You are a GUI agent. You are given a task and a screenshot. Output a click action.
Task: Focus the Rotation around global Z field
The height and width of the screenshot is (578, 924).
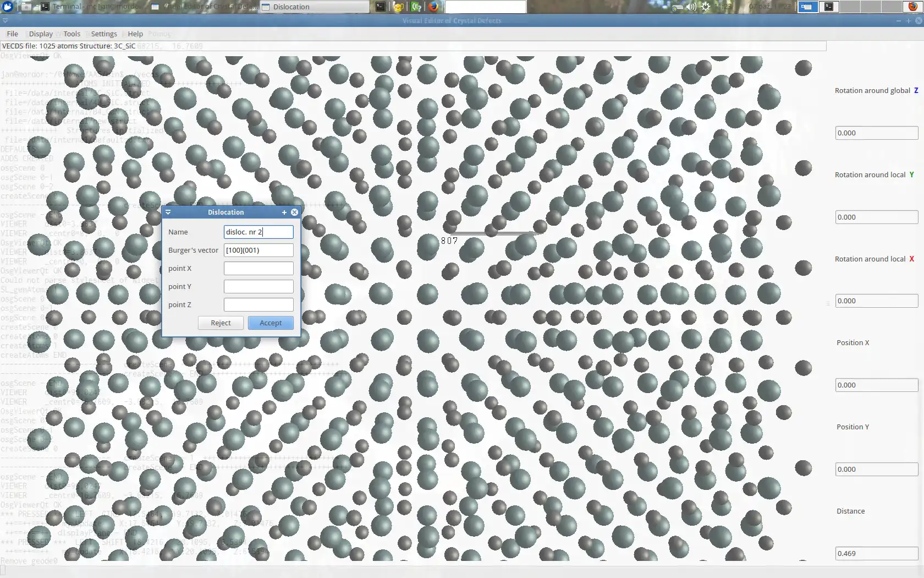tap(877, 133)
